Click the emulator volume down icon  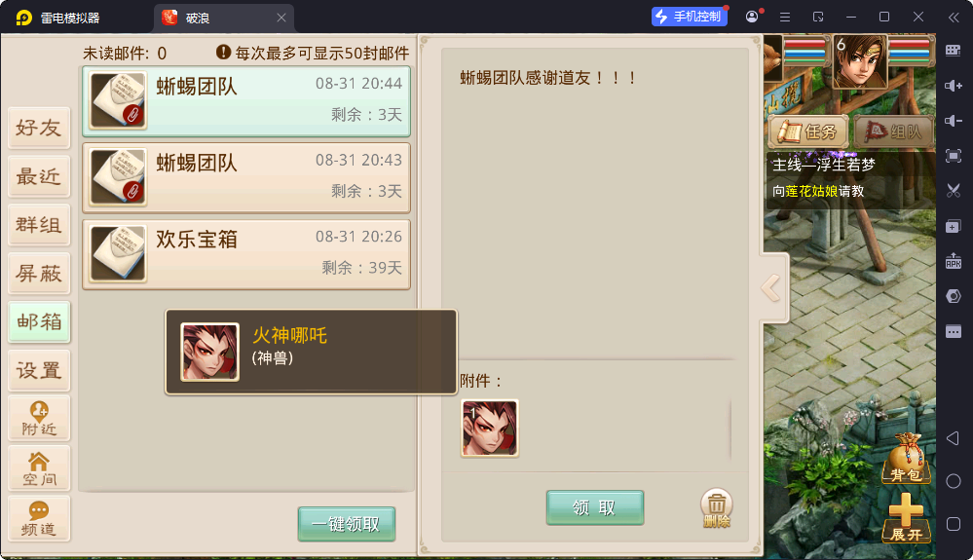tap(954, 121)
